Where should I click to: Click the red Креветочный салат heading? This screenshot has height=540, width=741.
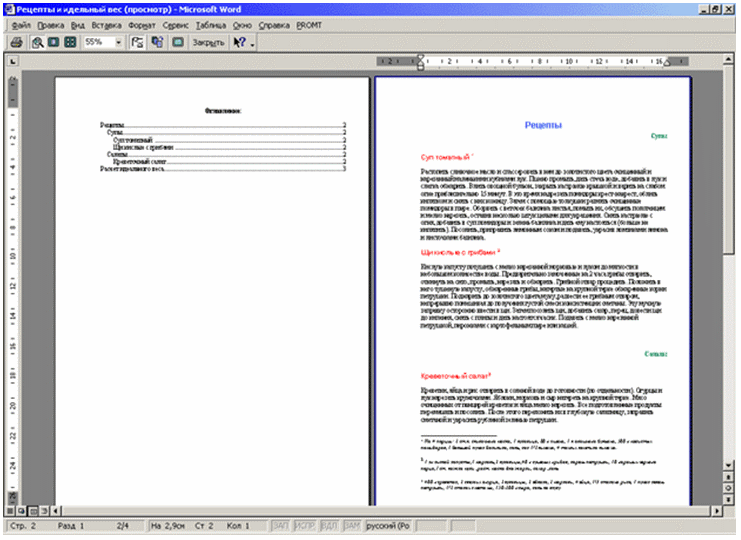[456, 376]
